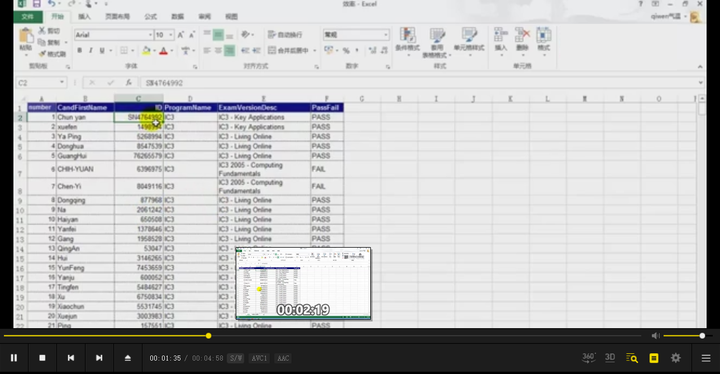
Task: Switch to the Formulas ribbon tab
Action: [151, 17]
